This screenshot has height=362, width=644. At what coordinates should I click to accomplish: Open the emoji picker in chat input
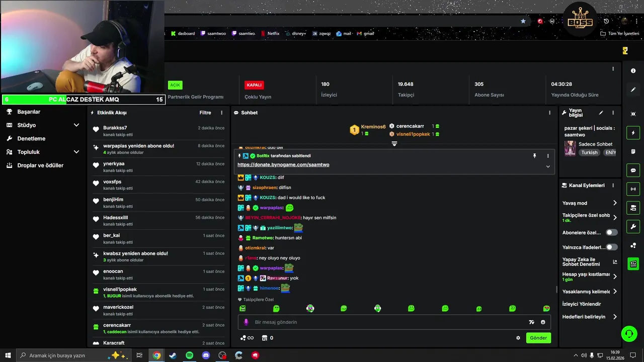[x=543, y=322]
